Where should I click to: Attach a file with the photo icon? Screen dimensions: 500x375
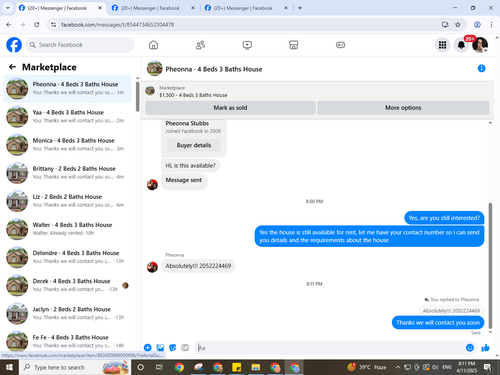click(160, 348)
